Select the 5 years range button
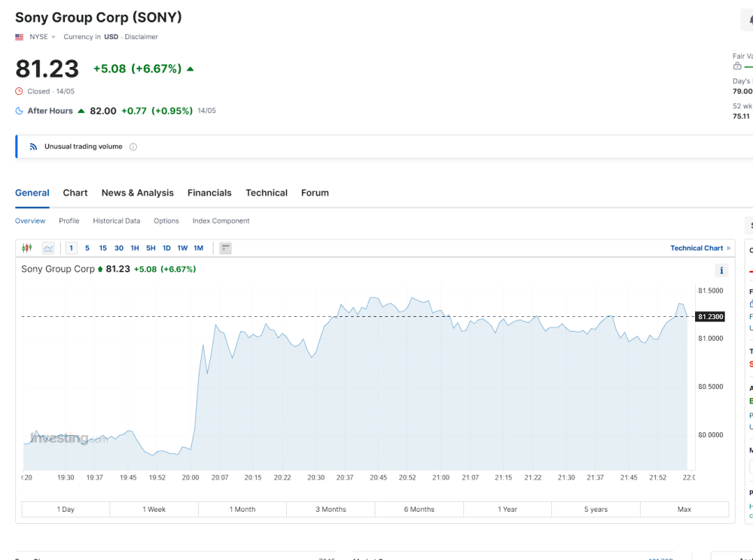This screenshot has height=560, width=753. click(x=596, y=510)
